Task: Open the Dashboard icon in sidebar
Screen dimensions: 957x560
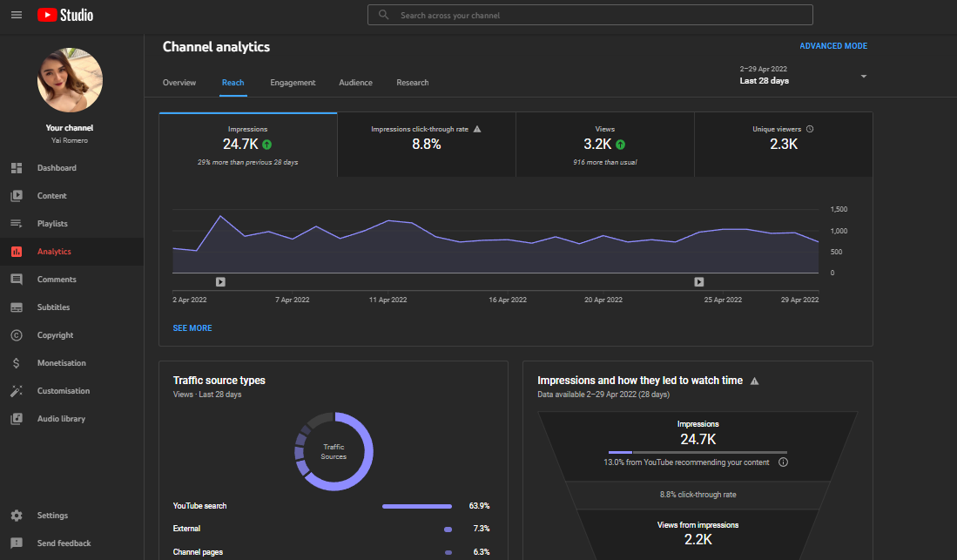Action: (17, 168)
